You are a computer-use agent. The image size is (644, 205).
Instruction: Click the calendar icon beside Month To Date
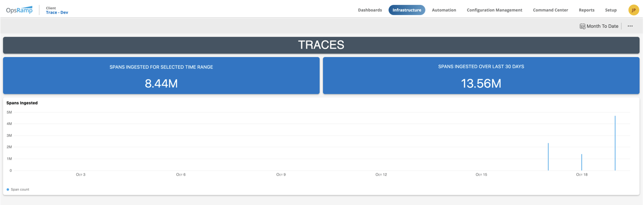click(x=582, y=26)
